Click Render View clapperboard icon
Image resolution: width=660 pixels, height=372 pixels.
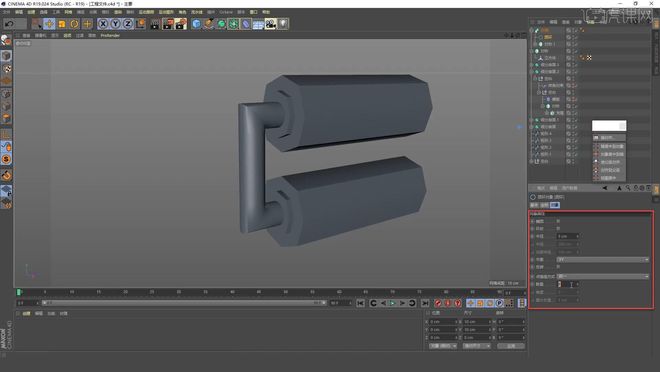pyautogui.click(x=155, y=24)
